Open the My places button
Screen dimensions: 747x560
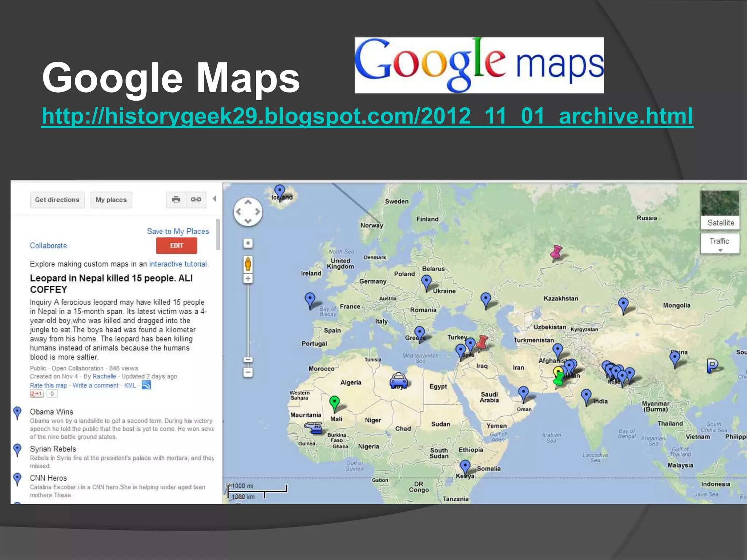point(111,200)
